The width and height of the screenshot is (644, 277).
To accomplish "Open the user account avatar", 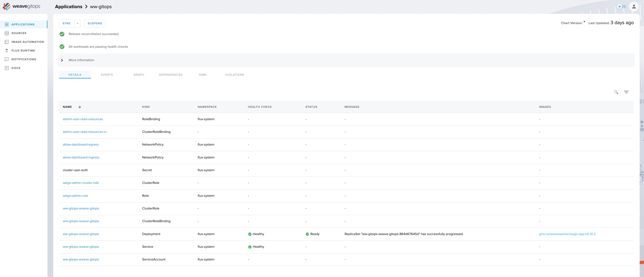I will tap(634, 7).
